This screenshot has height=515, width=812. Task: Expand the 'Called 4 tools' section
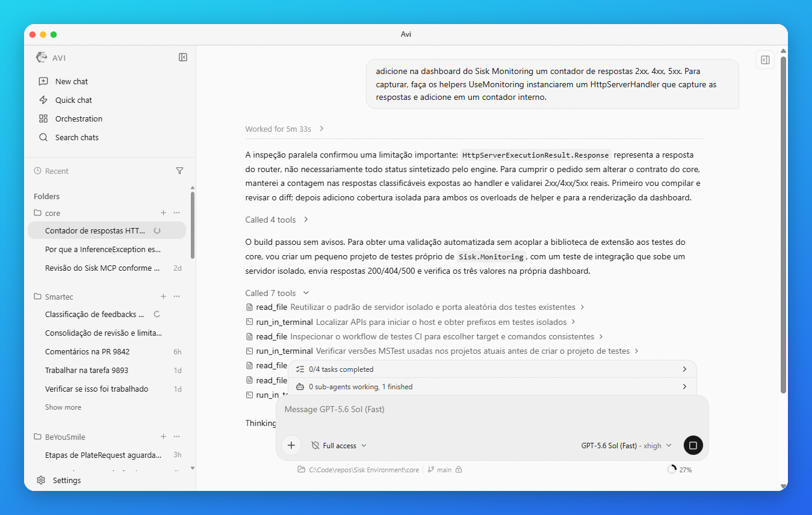point(277,220)
